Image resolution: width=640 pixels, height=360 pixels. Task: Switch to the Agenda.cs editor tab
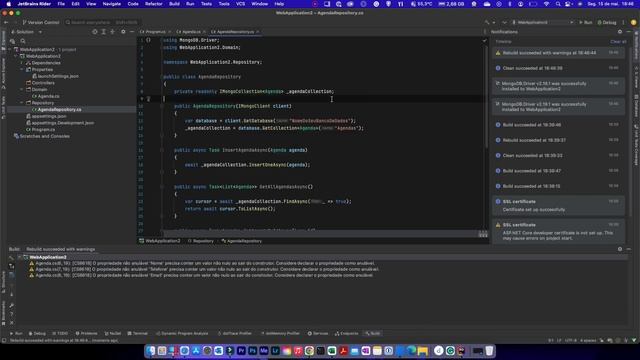191,32
